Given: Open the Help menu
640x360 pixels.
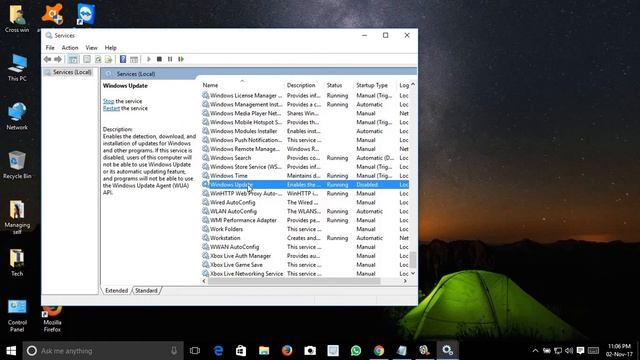Looking at the screenshot, I should 110,48.
